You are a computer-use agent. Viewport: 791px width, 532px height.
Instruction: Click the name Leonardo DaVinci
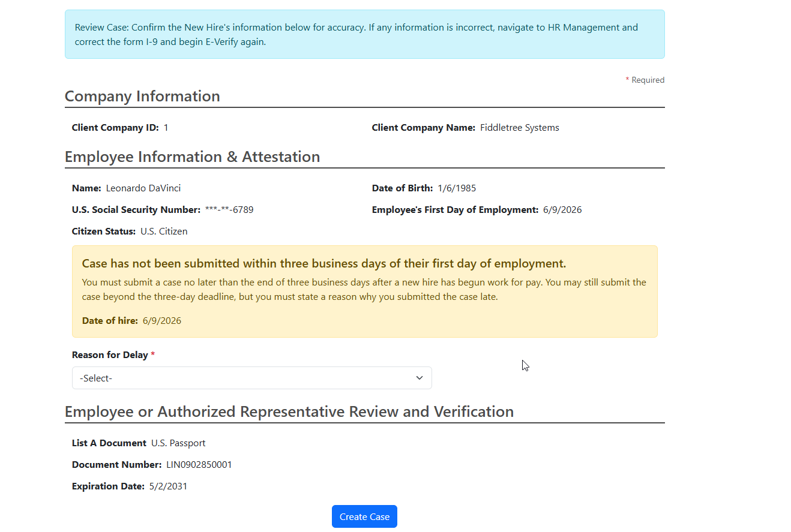pyautogui.click(x=143, y=188)
